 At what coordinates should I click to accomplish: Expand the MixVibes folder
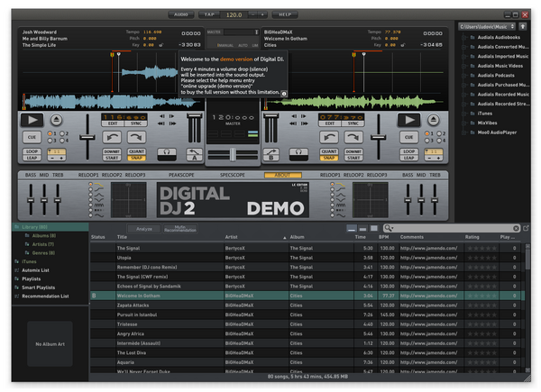(x=464, y=123)
